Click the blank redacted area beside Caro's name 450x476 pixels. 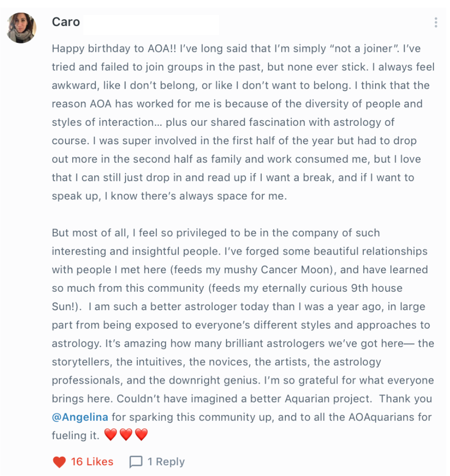pos(151,25)
